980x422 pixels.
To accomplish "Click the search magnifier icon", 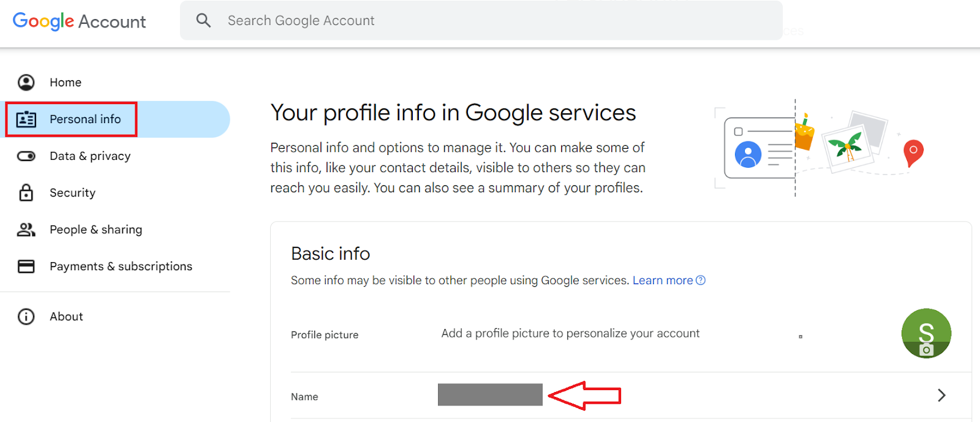I will (203, 21).
